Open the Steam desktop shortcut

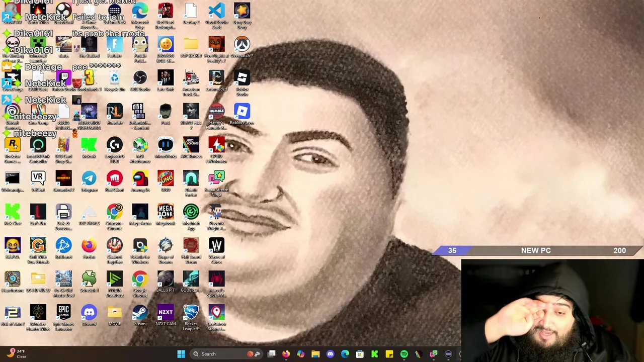click(140, 316)
